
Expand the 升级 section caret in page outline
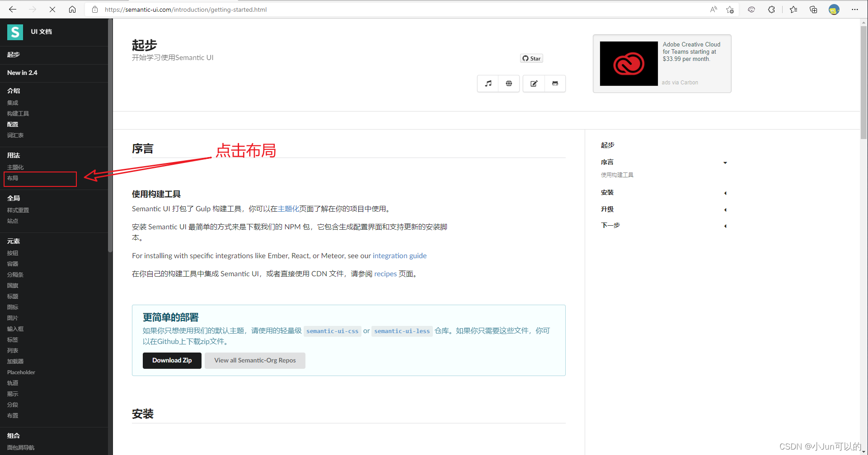click(725, 209)
